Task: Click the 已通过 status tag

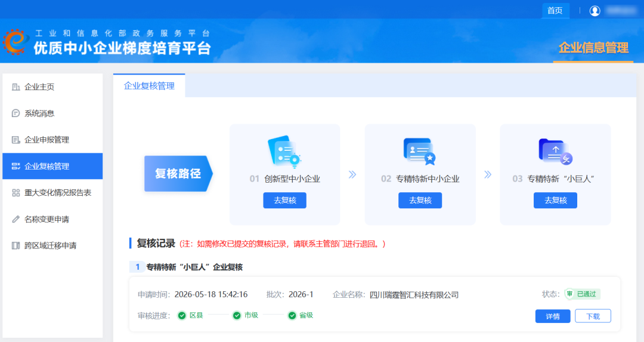Action: point(586,294)
